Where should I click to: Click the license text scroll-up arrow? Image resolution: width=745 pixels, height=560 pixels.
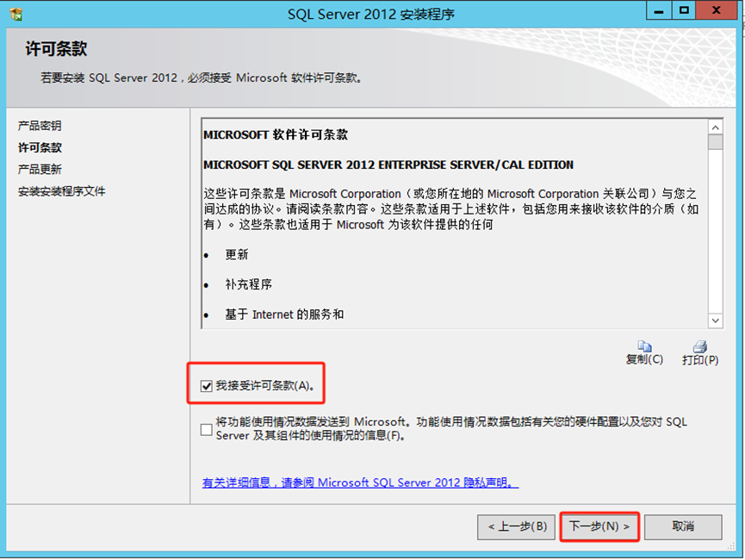pos(715,127)
